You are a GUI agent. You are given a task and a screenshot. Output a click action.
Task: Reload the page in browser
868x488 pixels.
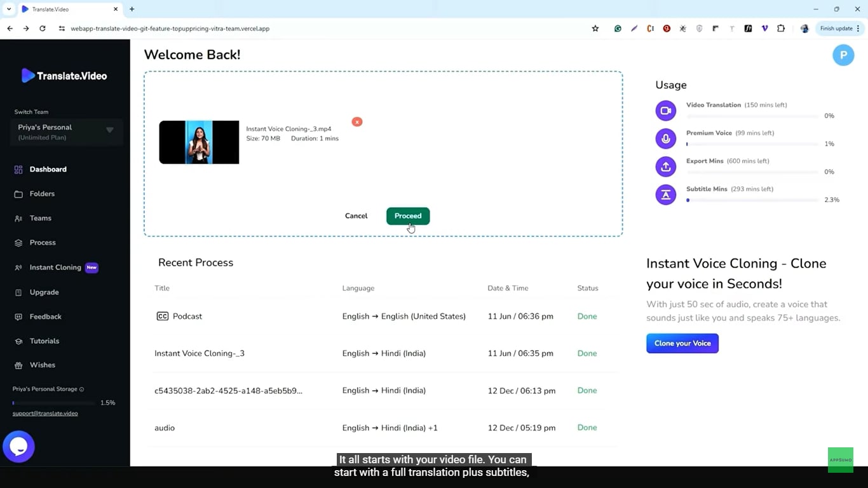coord(43,29)
